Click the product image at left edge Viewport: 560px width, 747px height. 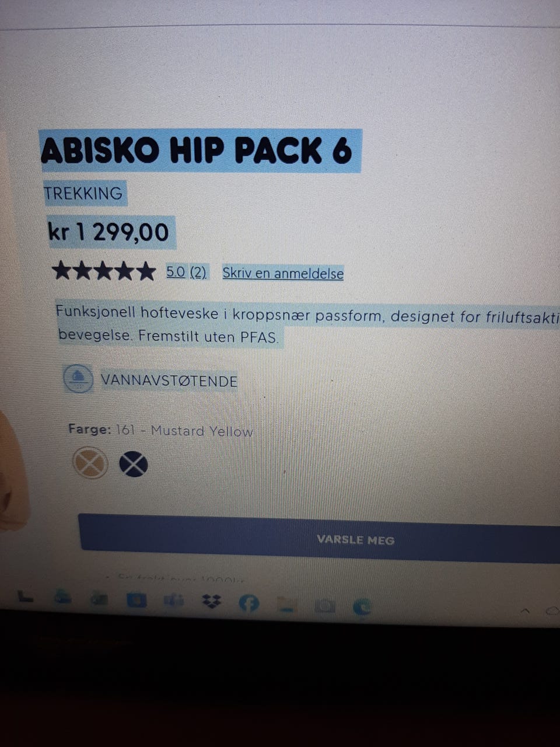pyautogui.click(x=12, y=470)
